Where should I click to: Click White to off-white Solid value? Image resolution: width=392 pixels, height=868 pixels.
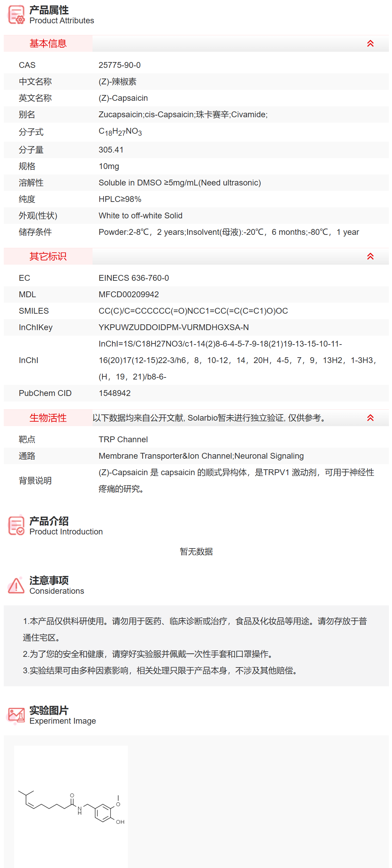coord(140,216)
